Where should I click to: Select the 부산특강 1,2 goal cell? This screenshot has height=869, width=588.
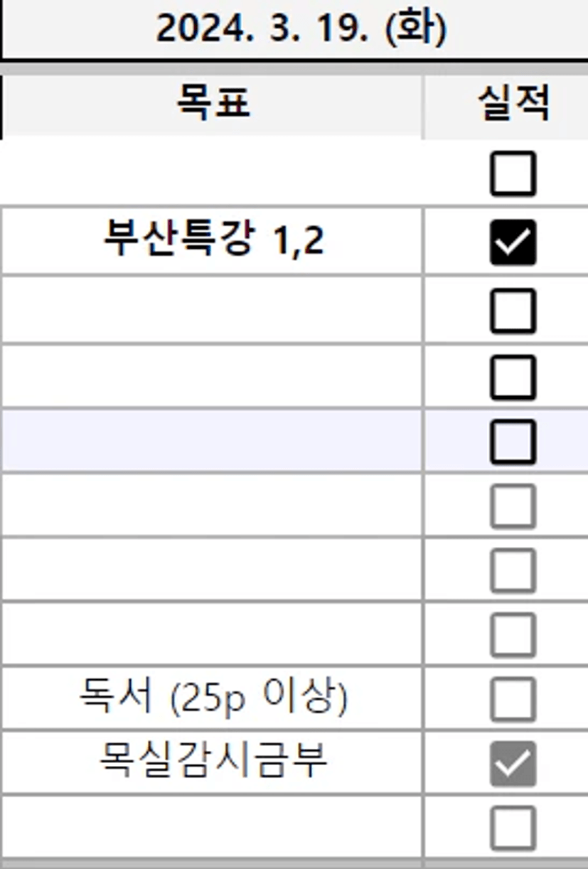[212, 241]
